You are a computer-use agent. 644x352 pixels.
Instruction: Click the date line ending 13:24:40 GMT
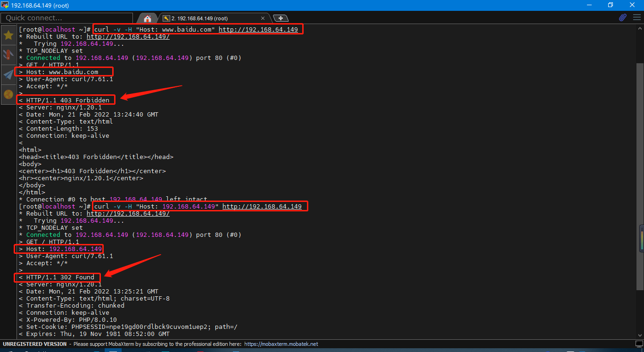[x=89, y=114]
